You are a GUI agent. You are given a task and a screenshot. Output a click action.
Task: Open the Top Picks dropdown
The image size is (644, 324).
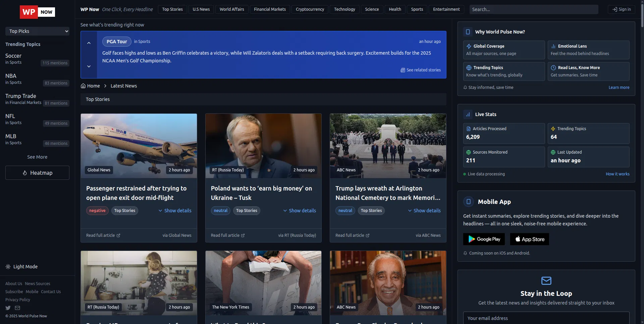tap(37, 31)
